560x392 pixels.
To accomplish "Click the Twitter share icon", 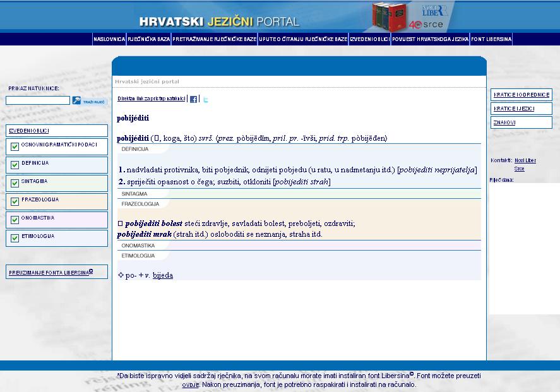I will point(205,99).
